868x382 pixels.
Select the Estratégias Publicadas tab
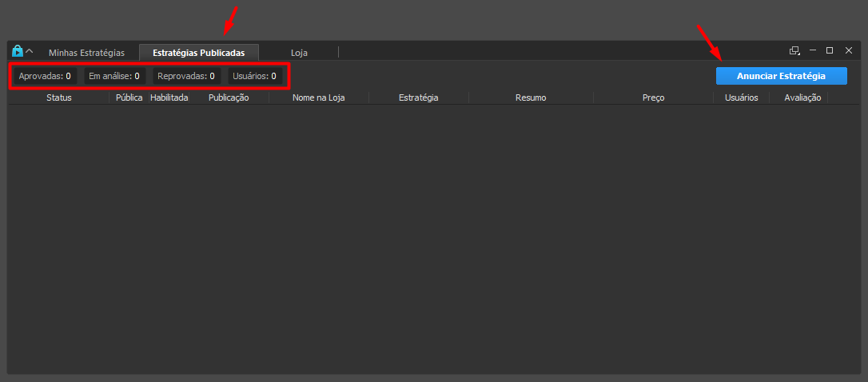tap(199, 53)
